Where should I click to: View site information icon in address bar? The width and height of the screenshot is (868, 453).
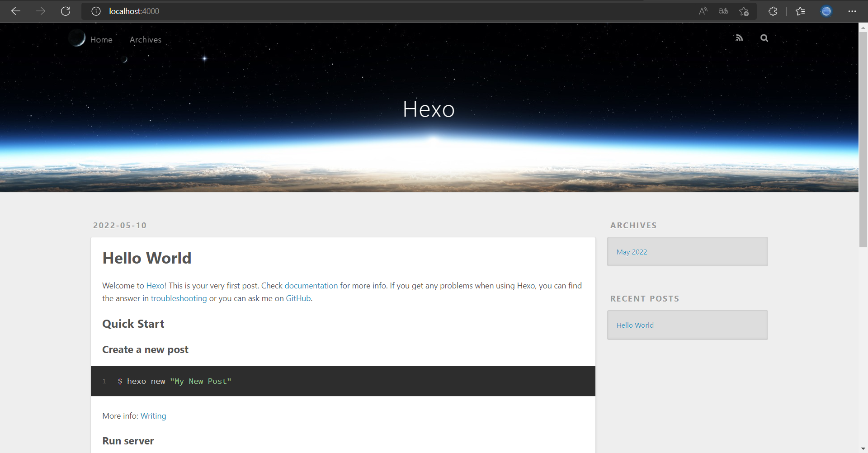[x=95, y=11]
